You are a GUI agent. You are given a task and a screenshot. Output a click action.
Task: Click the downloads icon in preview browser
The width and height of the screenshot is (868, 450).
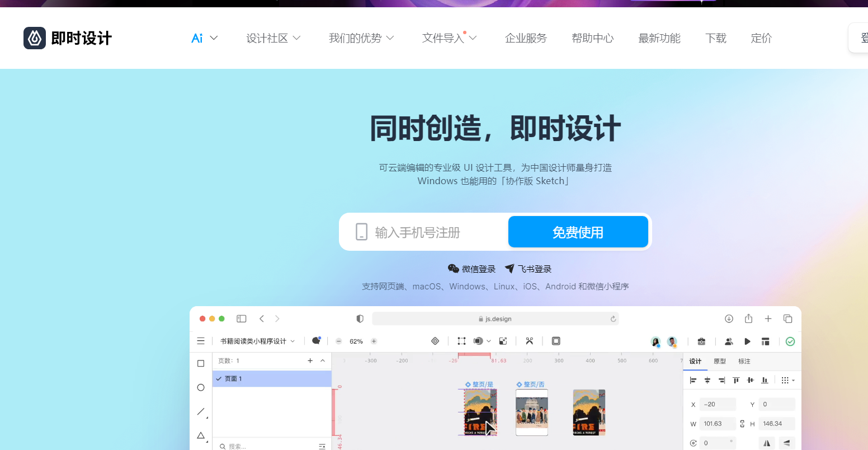coord(729,318)
